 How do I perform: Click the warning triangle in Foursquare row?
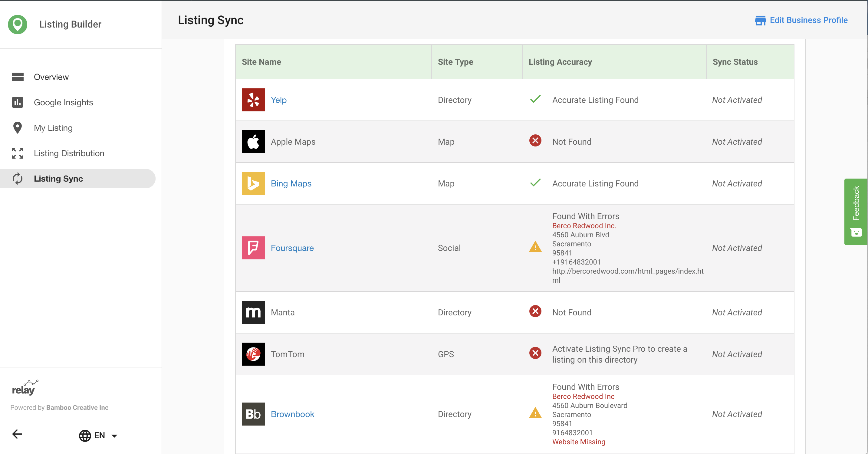[x=535, y=247]
